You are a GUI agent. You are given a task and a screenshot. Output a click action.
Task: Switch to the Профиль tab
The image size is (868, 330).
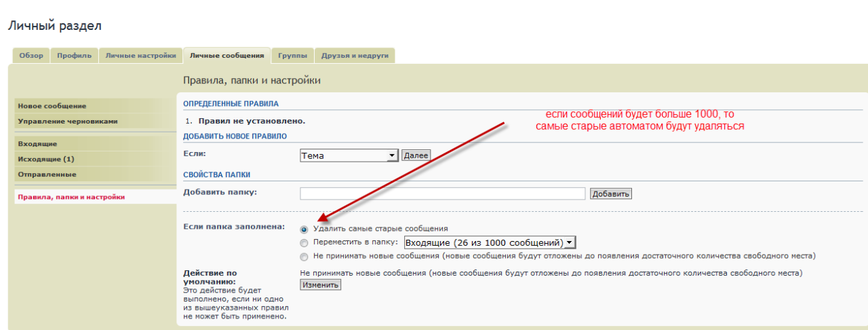point(74,56)
